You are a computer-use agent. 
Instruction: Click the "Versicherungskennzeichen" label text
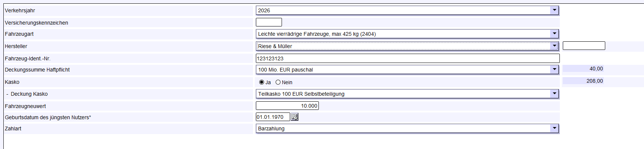tap(37, 23)
